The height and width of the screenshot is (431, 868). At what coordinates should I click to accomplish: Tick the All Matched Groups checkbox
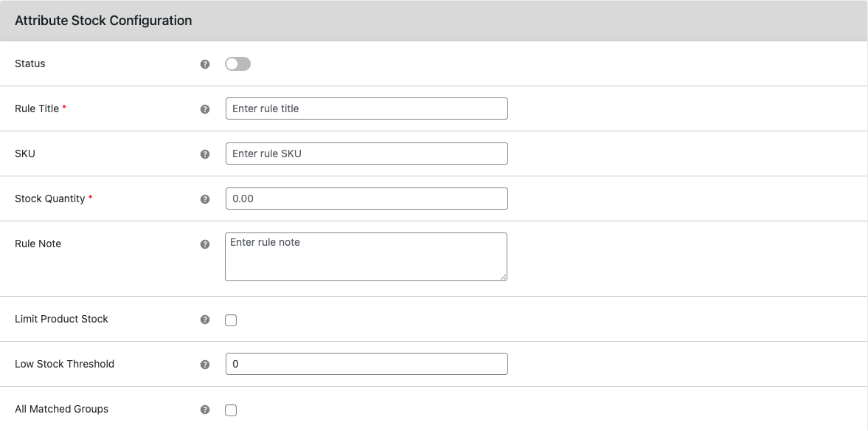pos(231,410)
